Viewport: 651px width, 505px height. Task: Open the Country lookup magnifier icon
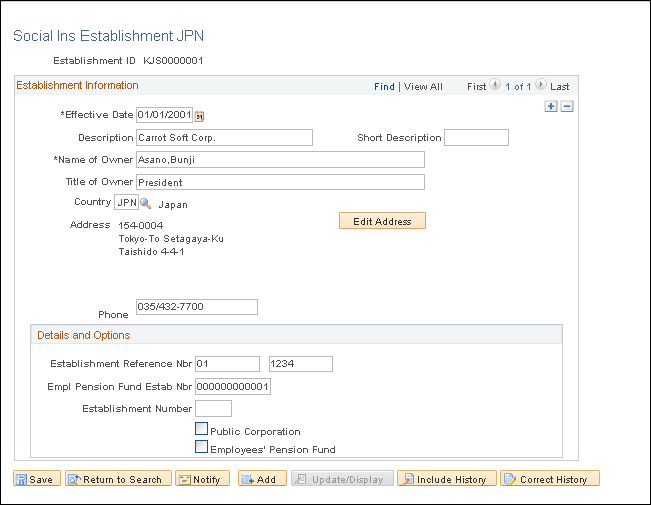click(145, 203)
